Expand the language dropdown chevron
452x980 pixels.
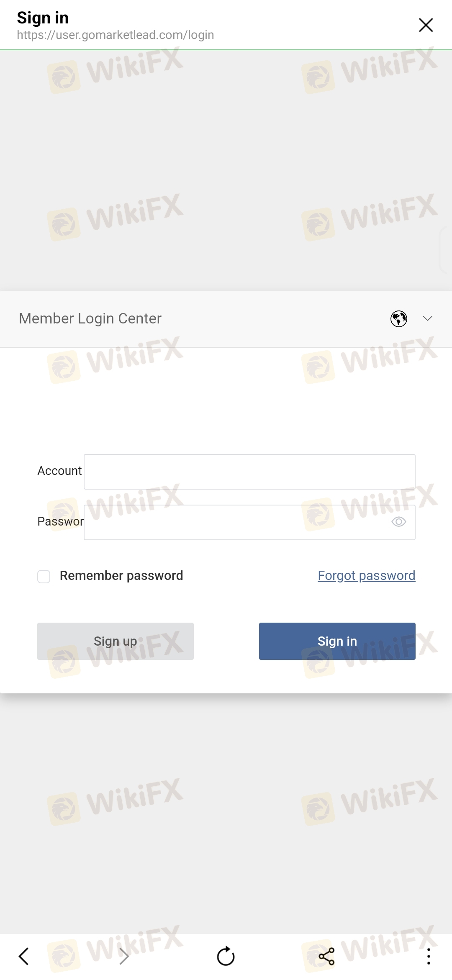pos(427,319)
